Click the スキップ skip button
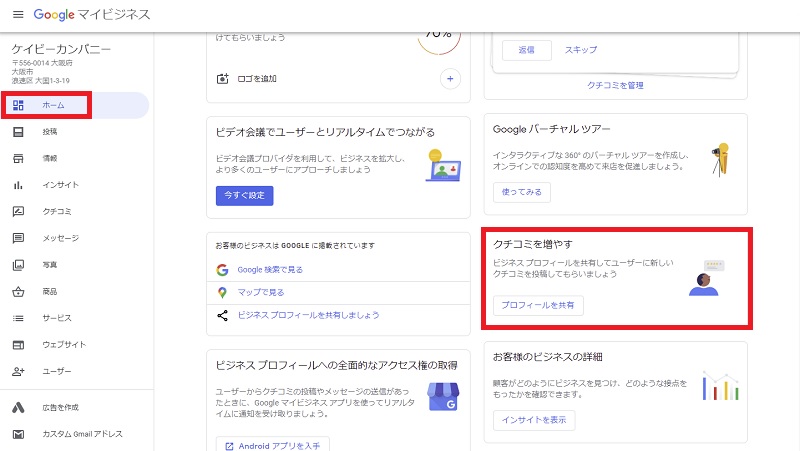 click(x=581, y=50)
